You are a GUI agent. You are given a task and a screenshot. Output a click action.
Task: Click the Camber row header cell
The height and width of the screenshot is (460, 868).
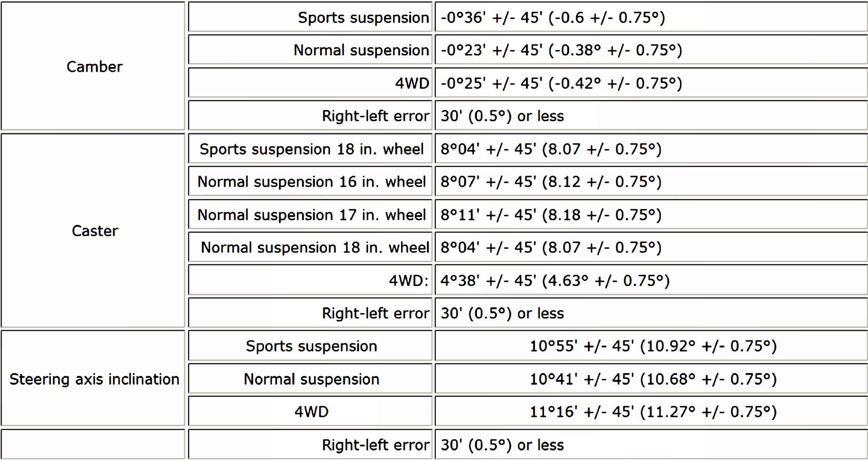[x=94, y=67]
